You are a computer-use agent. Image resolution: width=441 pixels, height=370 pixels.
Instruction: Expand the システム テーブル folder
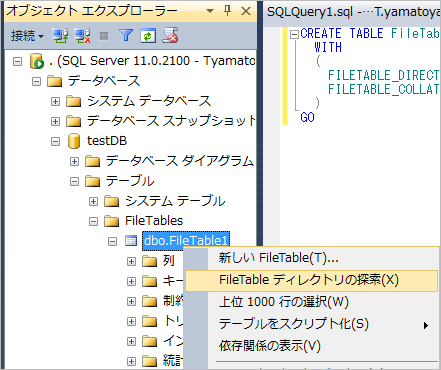(x=93, y=201)
